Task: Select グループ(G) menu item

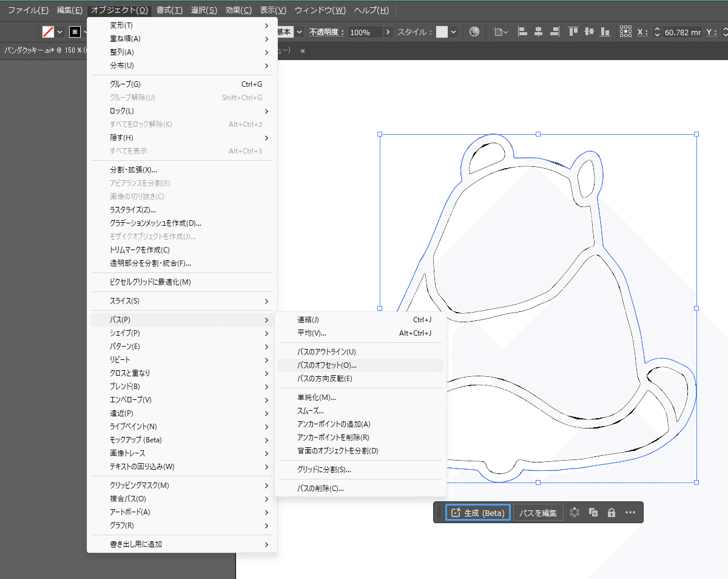Action: pos(182,84)
